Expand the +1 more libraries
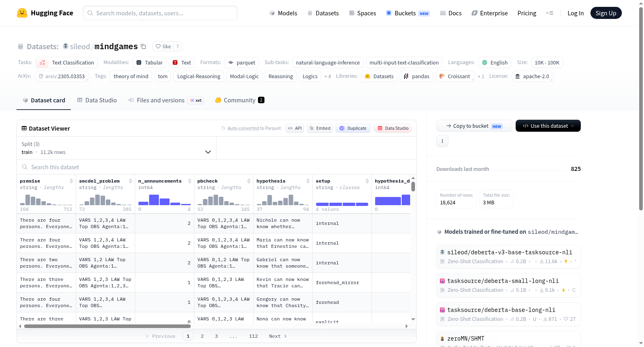Screen dimensions: 644x347 click(481, 76)
